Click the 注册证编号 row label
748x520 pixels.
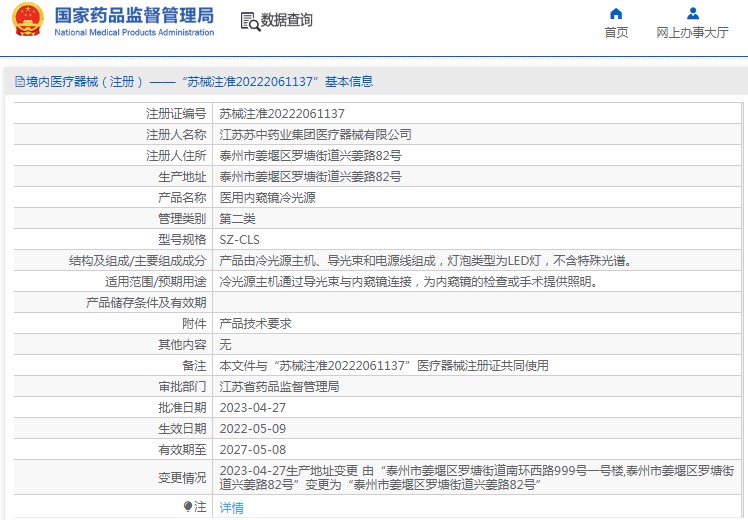coord(176,114)
